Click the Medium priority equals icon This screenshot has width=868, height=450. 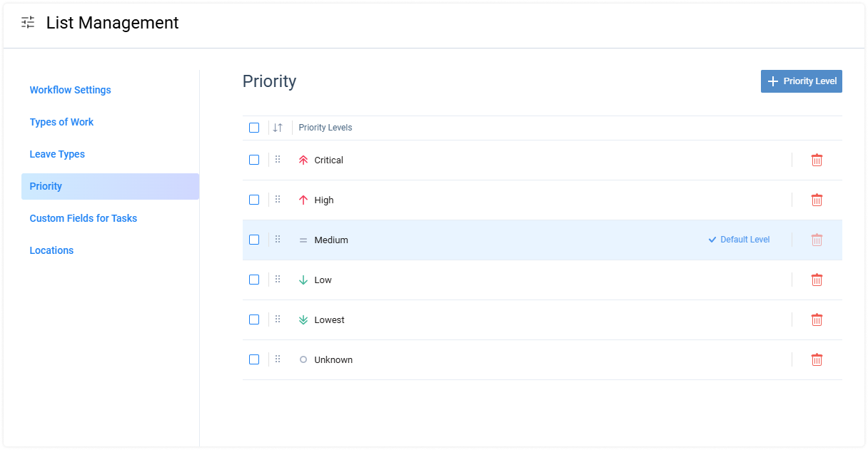(303, 240)
